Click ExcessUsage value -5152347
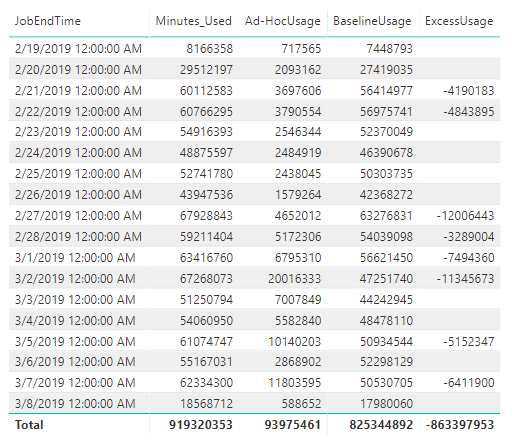The height and width of the screenshot is (441, 521). [x=469, y=342]
